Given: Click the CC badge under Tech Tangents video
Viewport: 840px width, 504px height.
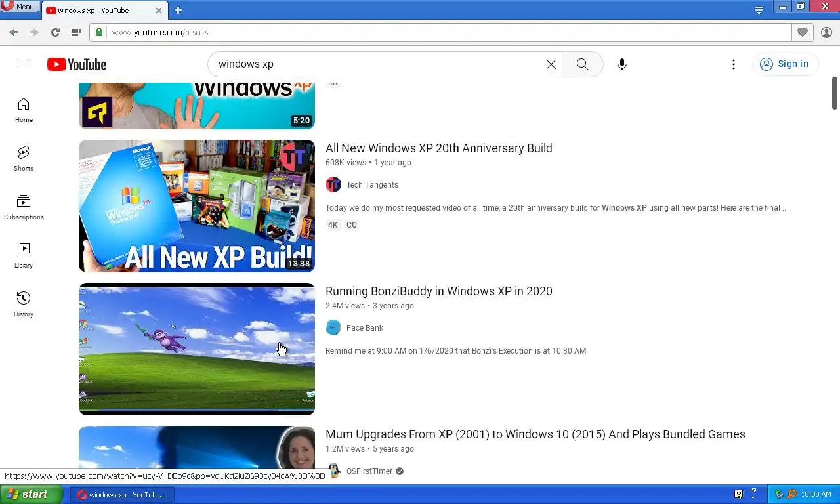Looking at the screenshot, I should (352, 225).
